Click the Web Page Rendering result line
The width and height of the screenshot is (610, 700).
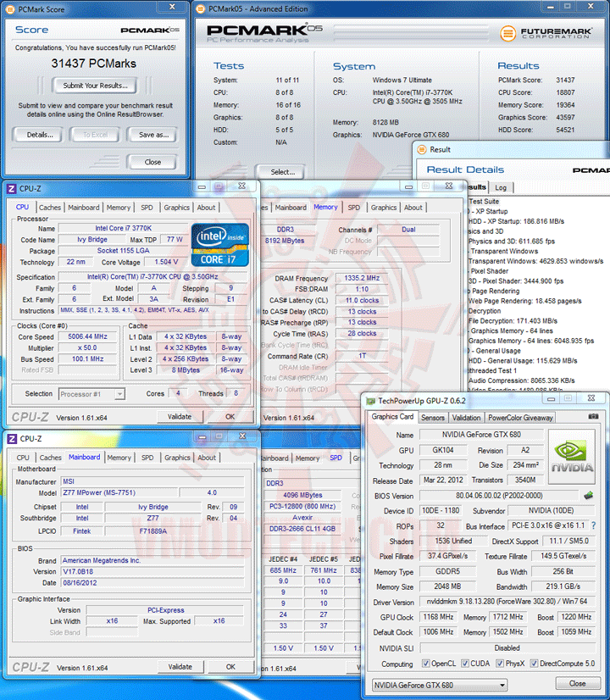pos(524,301)
